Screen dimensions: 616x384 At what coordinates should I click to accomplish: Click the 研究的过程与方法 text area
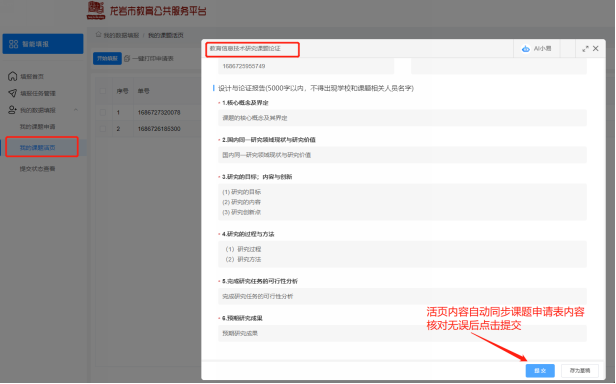pyautogui.click(x=402, y=254)
